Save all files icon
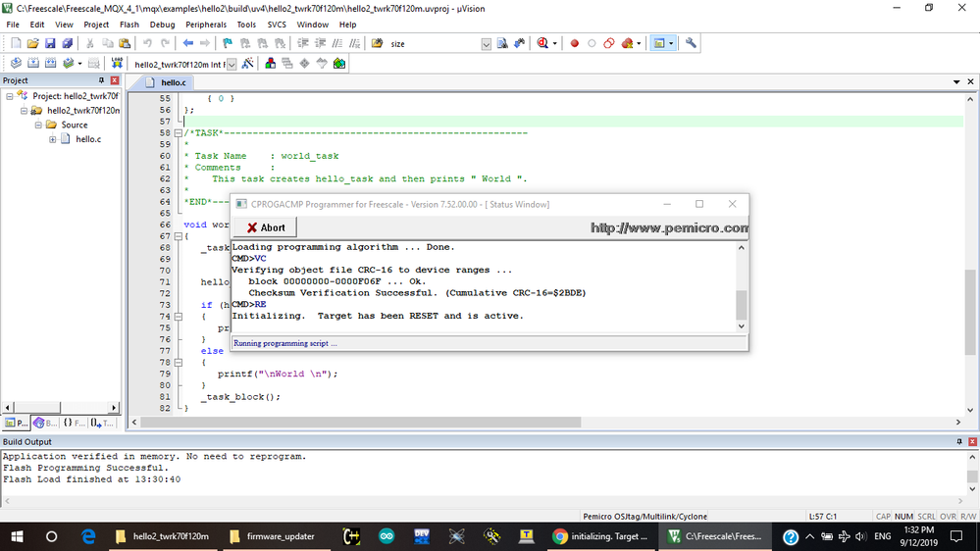The width and height of the screenshot is (980, 551). (x=67, y=43)
